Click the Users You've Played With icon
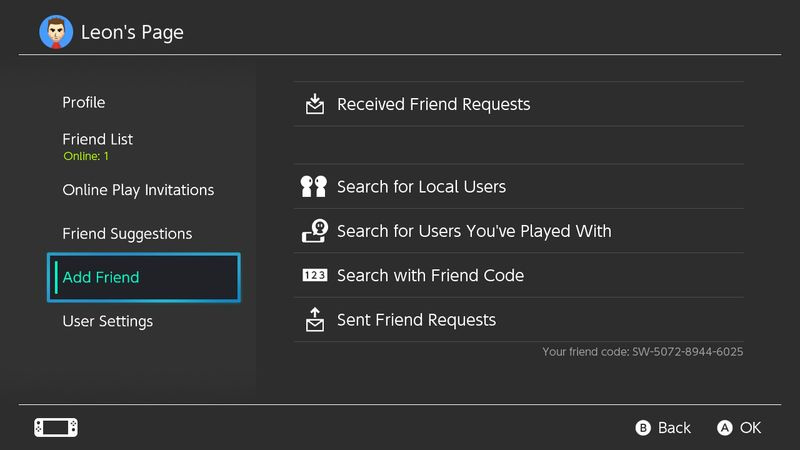The height and width of the screenshot is (450, 800). coord(315,231)
